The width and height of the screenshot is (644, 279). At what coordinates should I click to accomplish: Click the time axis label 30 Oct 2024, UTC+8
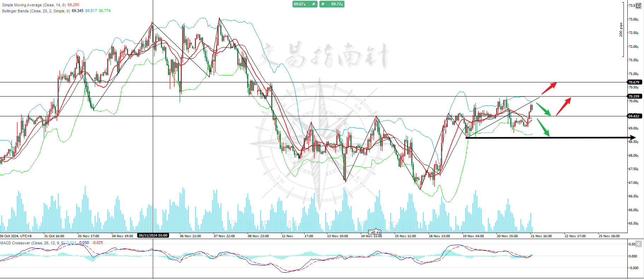tap(16, 236)
